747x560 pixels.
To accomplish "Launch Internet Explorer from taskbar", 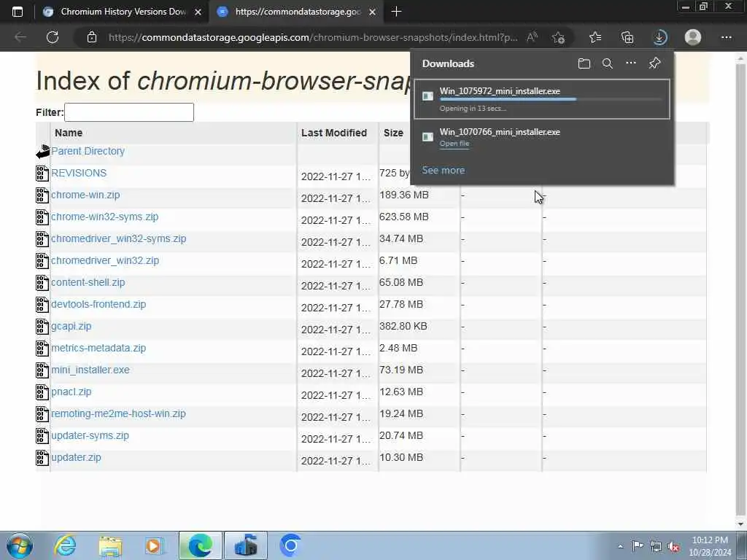I will [65, 545].
